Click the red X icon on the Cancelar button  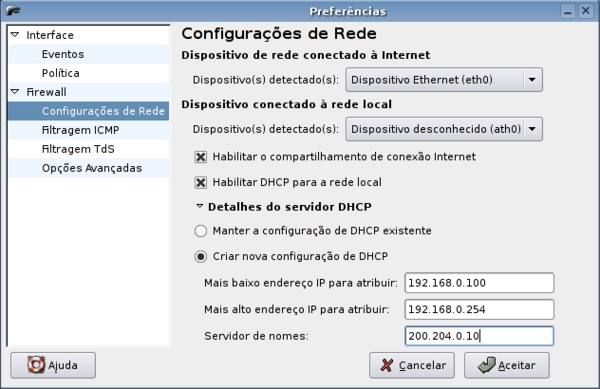(x=387, y=365)
